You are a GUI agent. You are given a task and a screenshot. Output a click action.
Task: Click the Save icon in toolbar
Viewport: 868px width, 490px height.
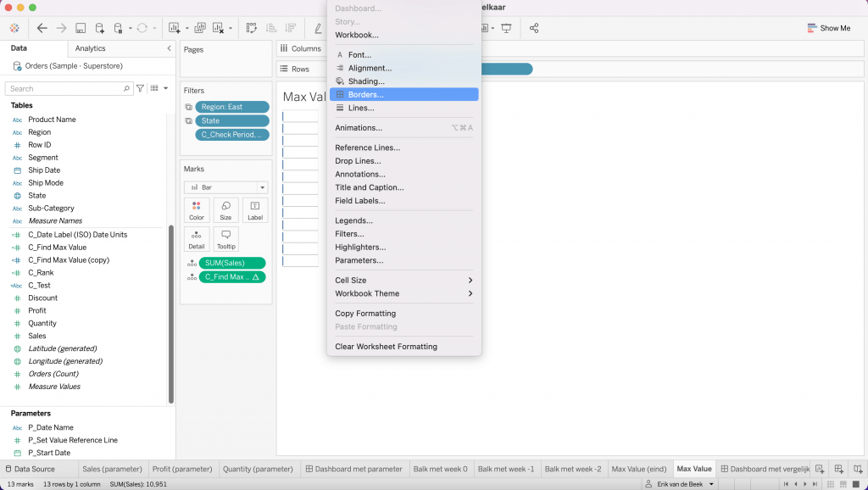(x=81, y=28)
